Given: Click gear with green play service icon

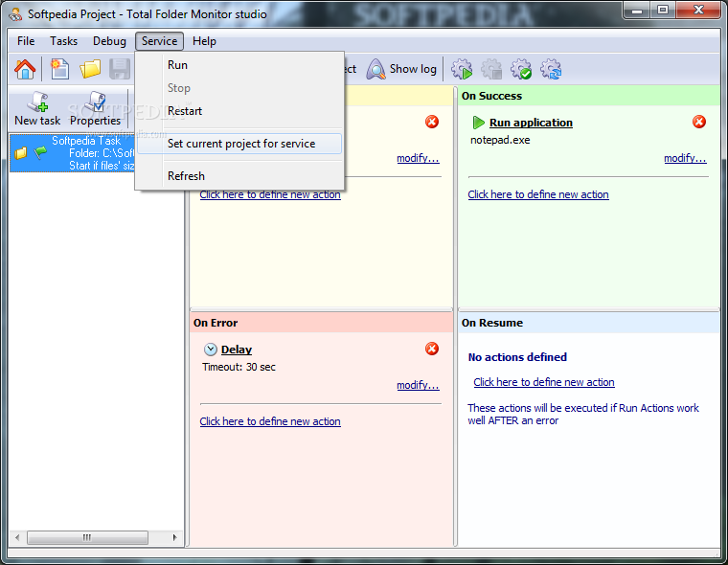Looking at the screenshot, I should tap(462, 69).
